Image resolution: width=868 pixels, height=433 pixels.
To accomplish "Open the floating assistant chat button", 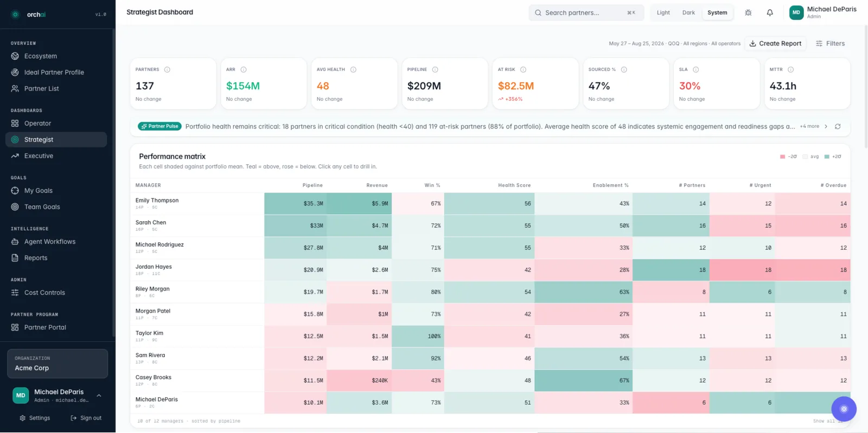I will (844, 409).
